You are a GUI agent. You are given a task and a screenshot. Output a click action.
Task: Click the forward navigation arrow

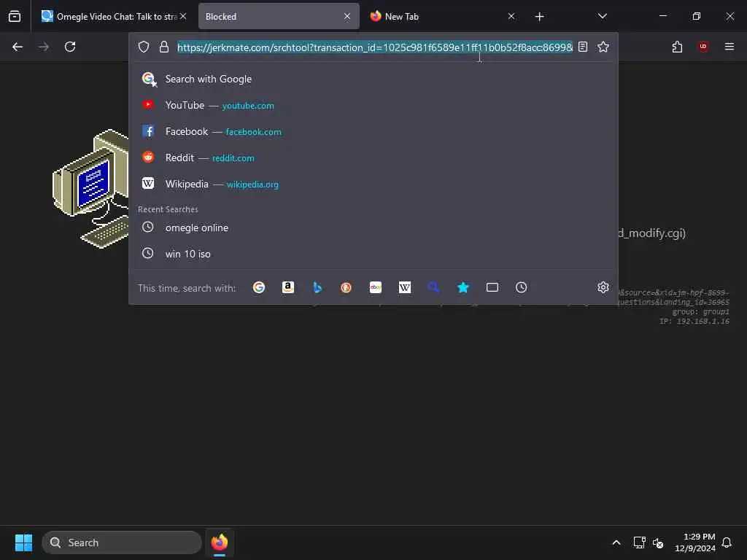[x=43, y=47]
